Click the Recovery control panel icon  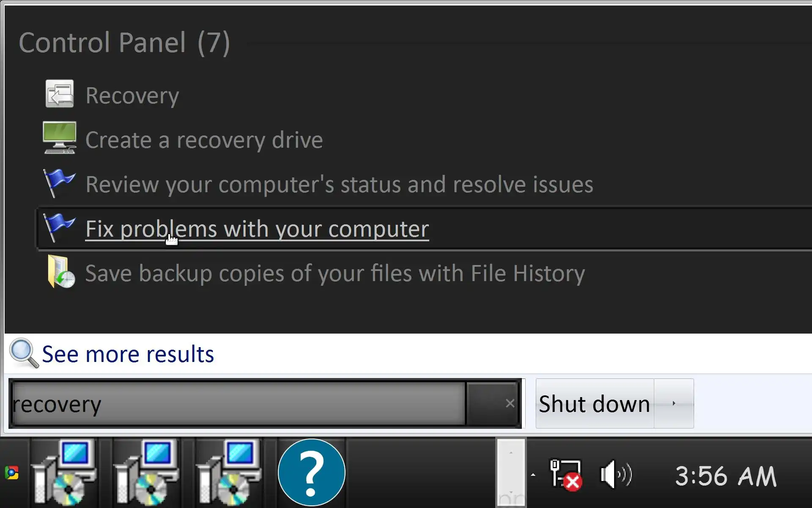click(x=60, y=94)
